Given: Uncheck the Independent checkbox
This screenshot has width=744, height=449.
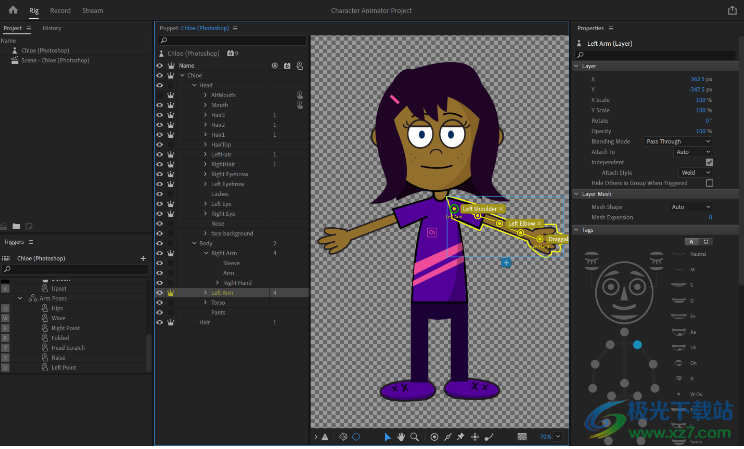Looking at the screenshot, I should click(x=709, y=162).
